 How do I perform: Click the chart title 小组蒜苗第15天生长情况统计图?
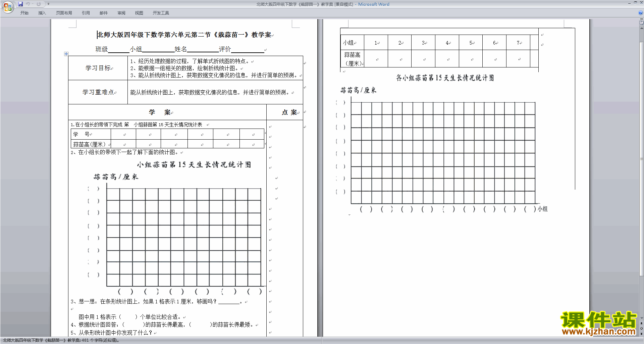click(x=194, y=165)
